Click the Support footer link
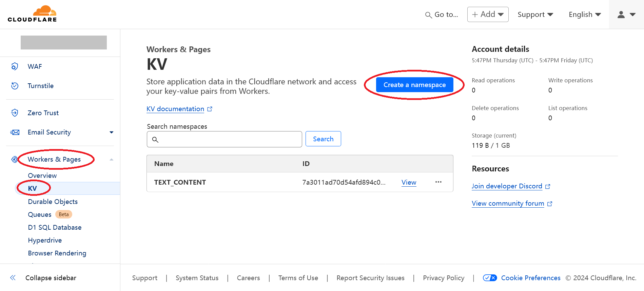 pos(145,278)
